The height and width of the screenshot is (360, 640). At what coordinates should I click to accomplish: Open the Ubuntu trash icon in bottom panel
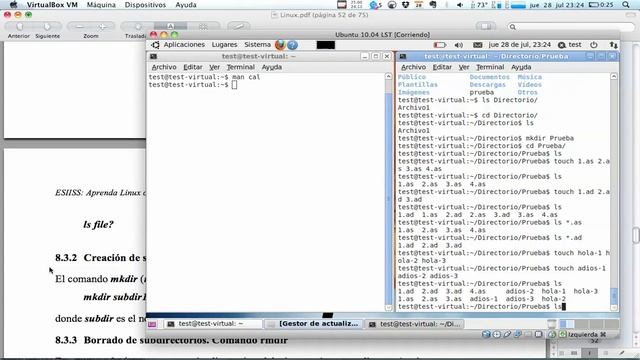[551, 324]
